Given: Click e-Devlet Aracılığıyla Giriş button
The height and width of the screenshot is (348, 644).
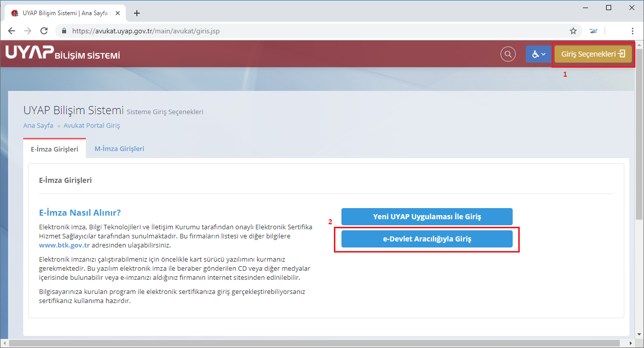Looking at the screenshot, I should (x=427, y=239).
